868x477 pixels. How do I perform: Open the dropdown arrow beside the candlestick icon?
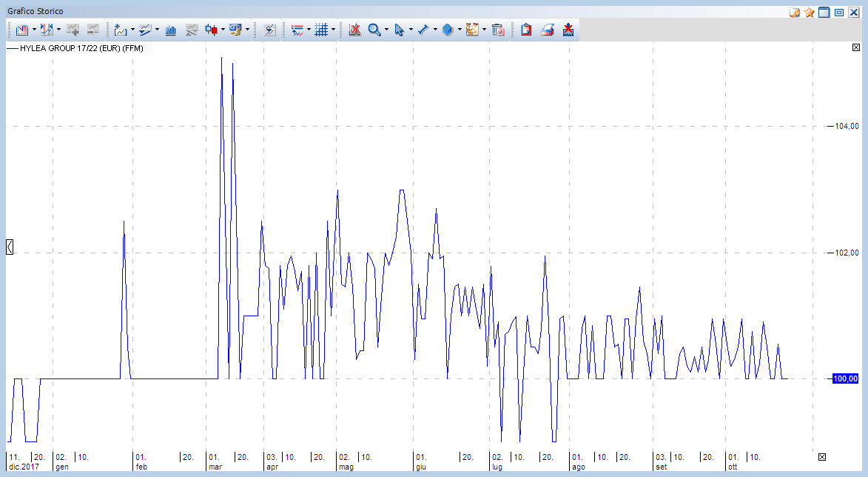click(x=223, y=30)
